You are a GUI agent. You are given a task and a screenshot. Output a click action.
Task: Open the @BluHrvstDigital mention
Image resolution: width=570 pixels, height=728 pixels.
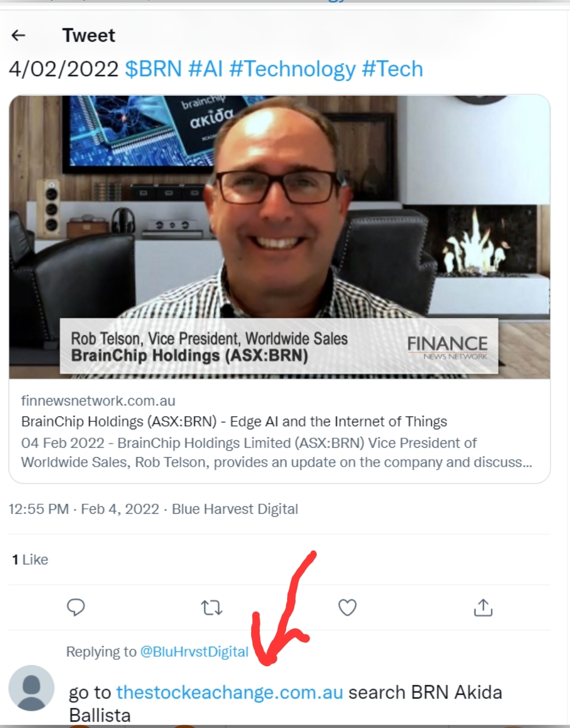click(194, 652)
